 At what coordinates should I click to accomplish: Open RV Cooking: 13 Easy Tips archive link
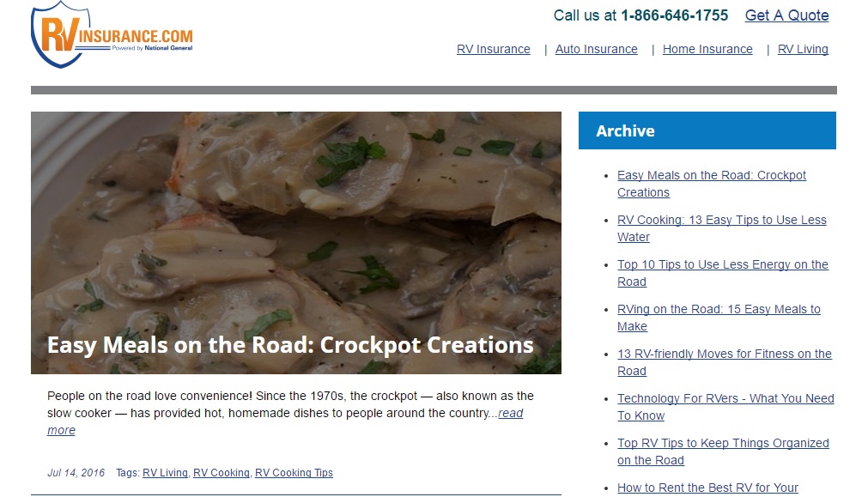point(722,228)
